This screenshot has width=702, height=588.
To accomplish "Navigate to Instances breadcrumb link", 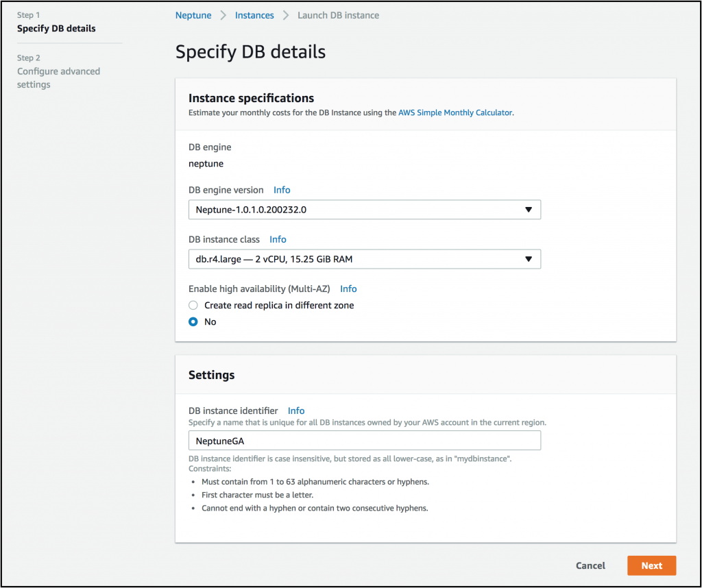I will (x=254, y=15).
